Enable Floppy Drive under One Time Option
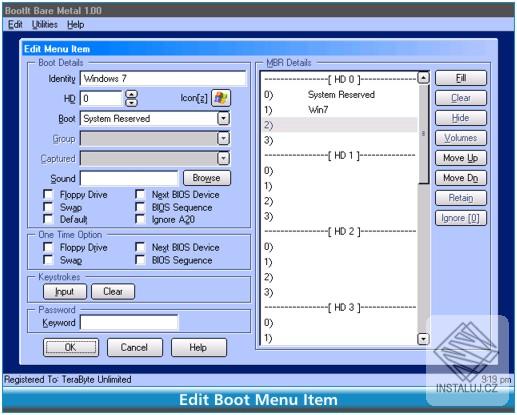 (48, 247)
